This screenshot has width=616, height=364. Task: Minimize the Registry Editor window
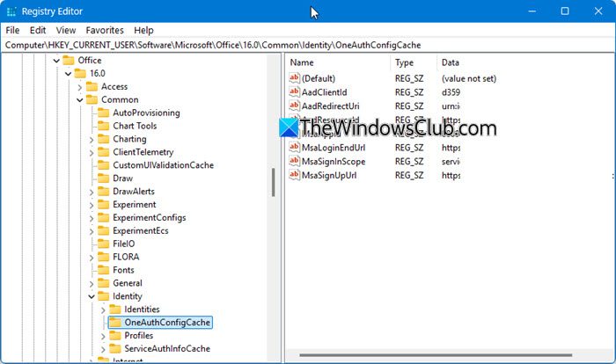point(532,11)
